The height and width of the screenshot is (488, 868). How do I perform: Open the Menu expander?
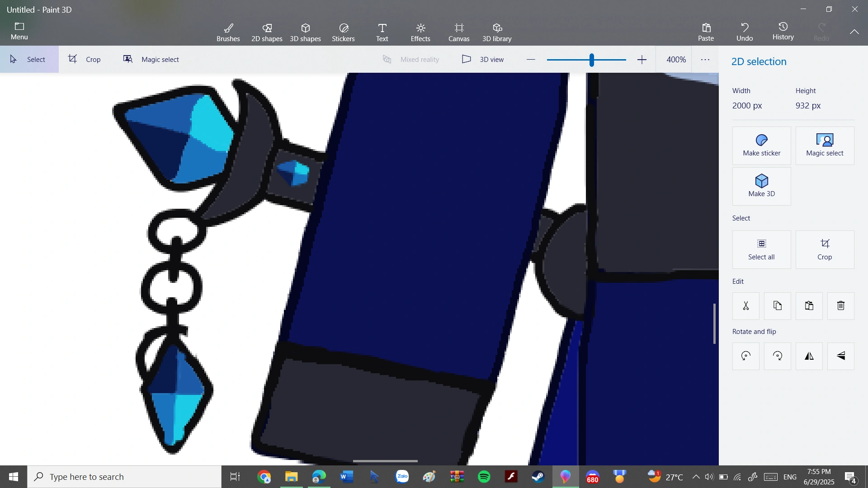[19, 31]
